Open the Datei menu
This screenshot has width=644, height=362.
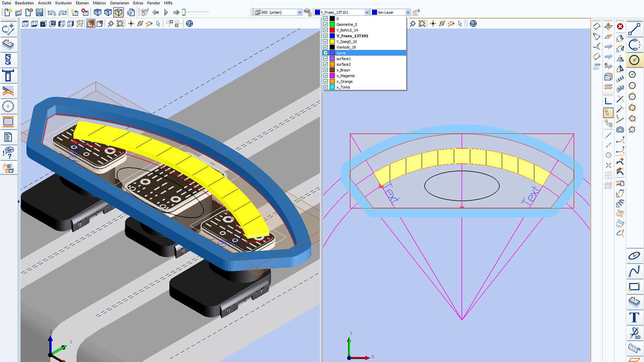point(6,3)
